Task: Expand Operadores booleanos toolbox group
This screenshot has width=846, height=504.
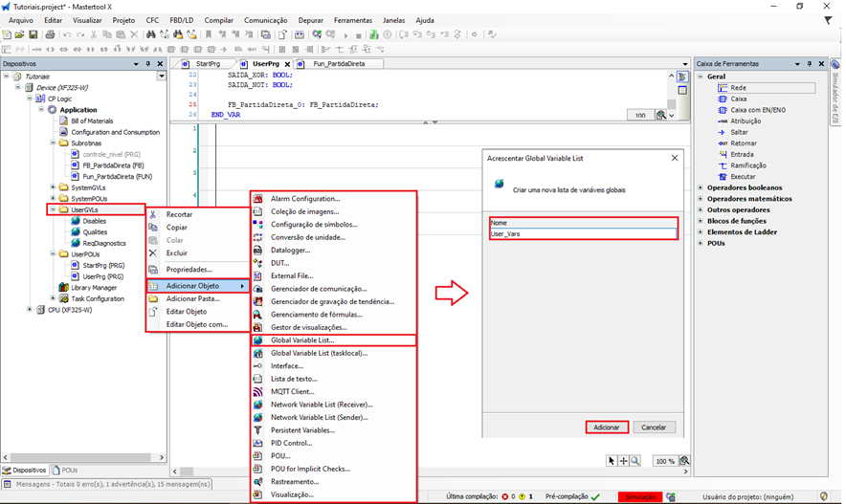Action: click(701, 187)
